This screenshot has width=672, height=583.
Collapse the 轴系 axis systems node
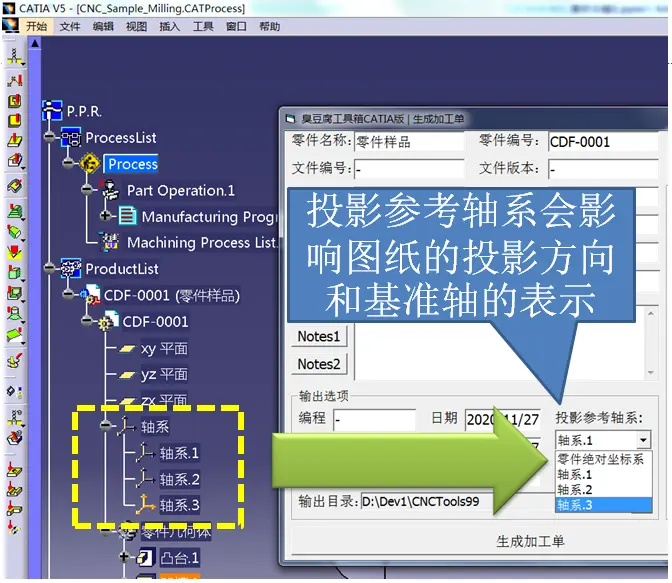coord(106,425)
